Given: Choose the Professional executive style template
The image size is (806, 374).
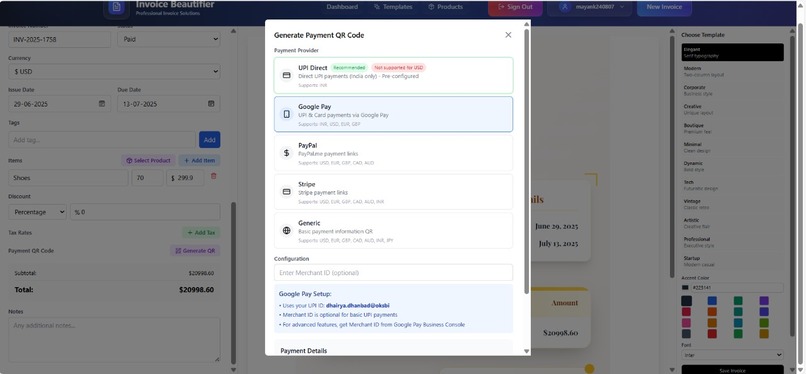Looking at the screenshot, I should (732, 242).
